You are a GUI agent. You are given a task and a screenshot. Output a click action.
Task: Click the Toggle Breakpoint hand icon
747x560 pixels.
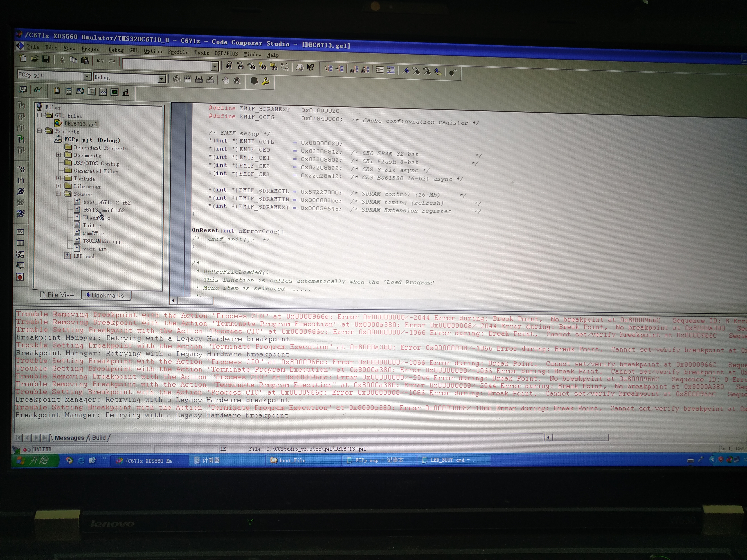[x=225, y=80]
